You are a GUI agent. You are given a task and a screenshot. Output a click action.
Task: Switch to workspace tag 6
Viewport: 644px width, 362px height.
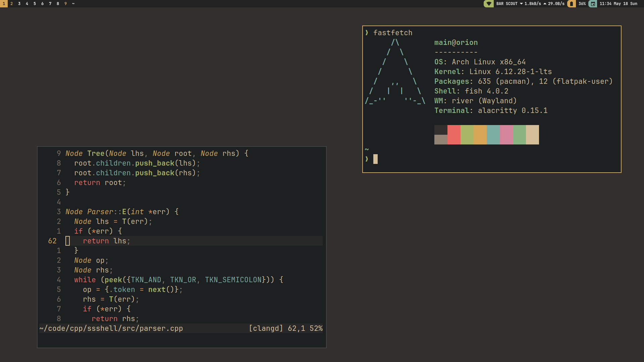coord(42,4)
